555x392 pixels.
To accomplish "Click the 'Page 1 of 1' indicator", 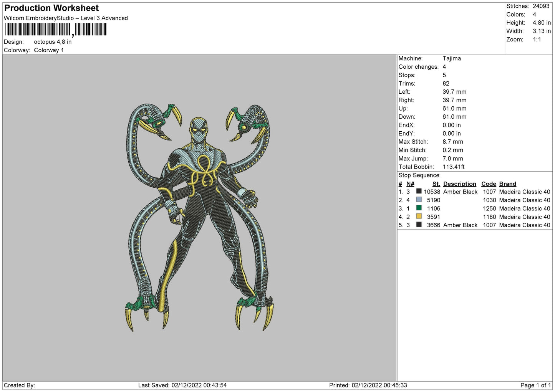I will (x=535, y=385).
